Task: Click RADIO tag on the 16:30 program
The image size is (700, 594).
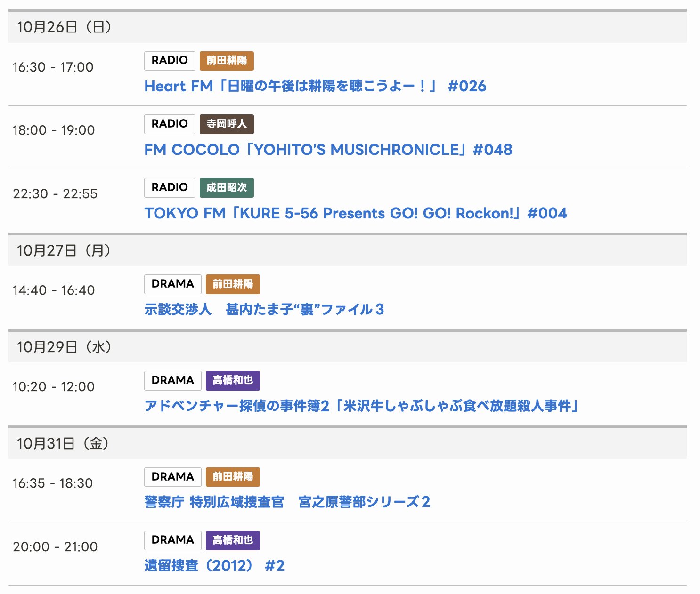Action: click(170, 61)
